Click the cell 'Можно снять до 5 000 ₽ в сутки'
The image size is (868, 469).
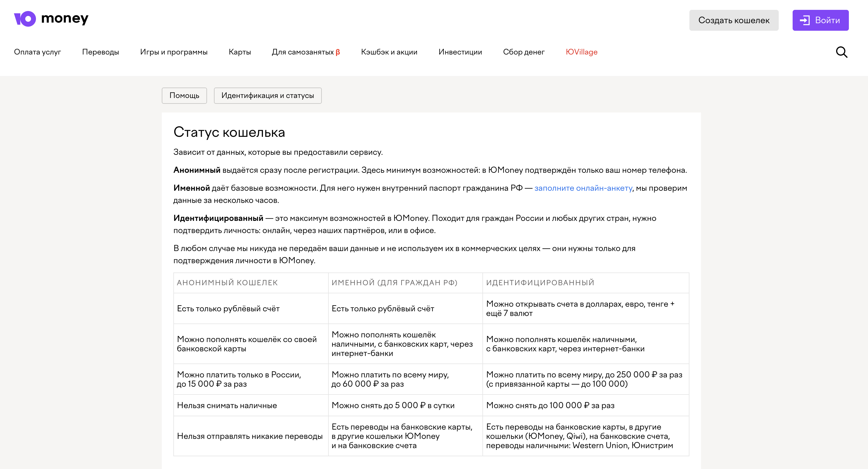click(405, 405)
